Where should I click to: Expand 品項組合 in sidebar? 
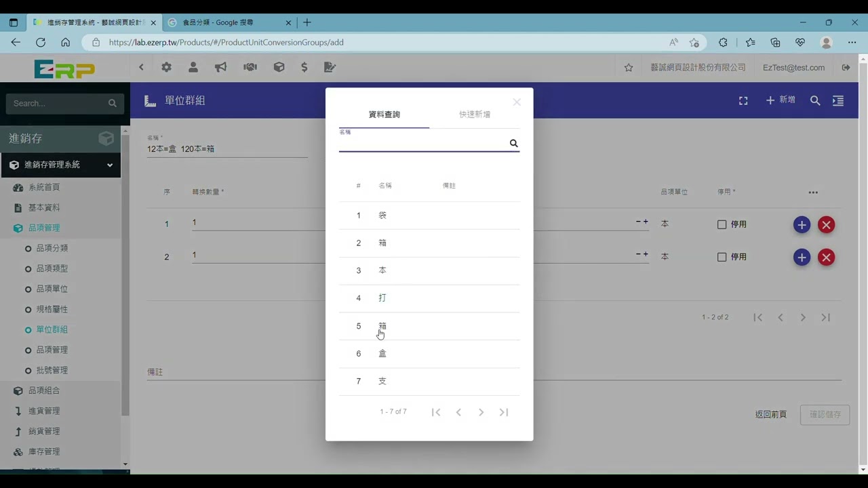point(44,390)
